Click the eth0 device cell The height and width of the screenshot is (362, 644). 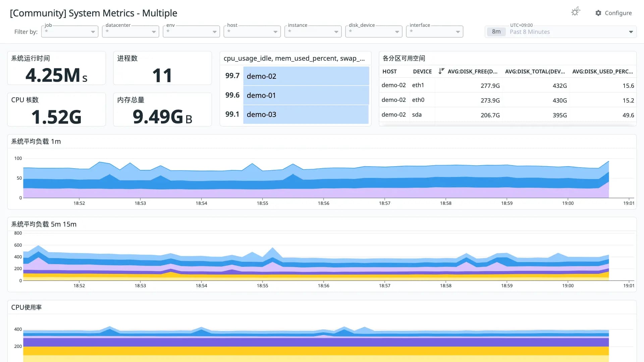coord(418,100)
